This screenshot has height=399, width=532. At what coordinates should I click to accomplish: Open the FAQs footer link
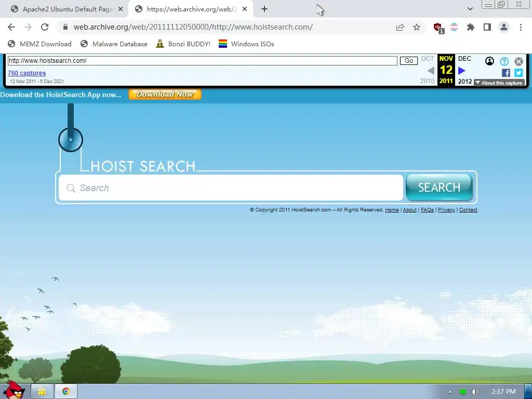(427, 210)
